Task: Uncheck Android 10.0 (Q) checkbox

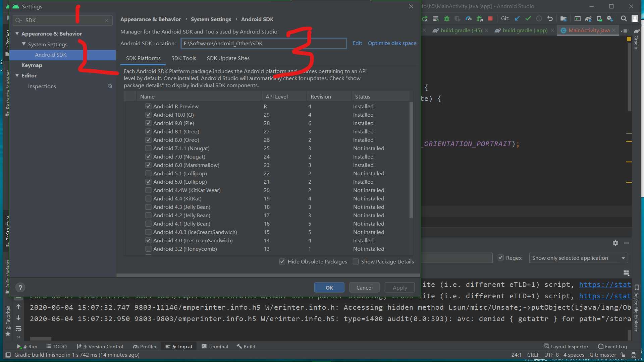Action: point(148,115)
